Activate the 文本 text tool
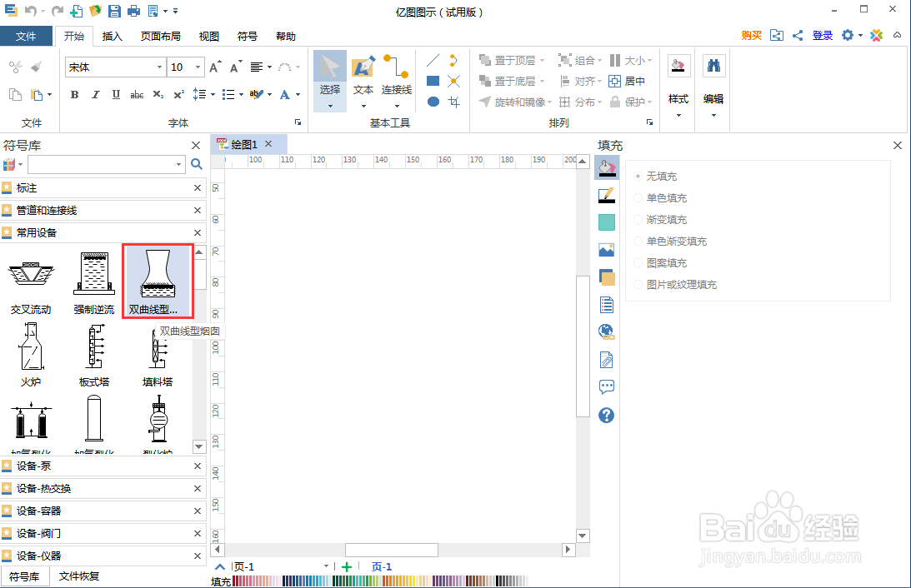The height and width of the screenshot is (588, 911). (363, 81)
